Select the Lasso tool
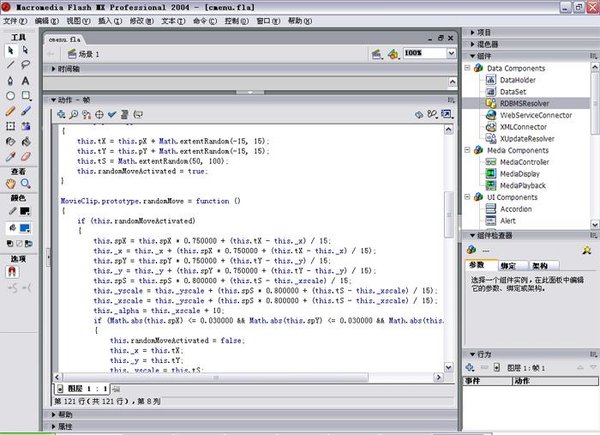This screenshot has height=435, width=600. tap(25, 64)
